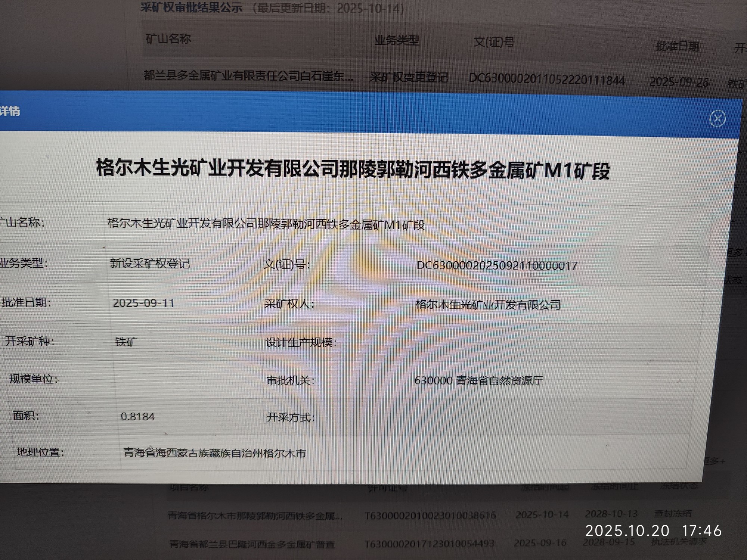Click the 文(证)号 column header

point(494,42)
